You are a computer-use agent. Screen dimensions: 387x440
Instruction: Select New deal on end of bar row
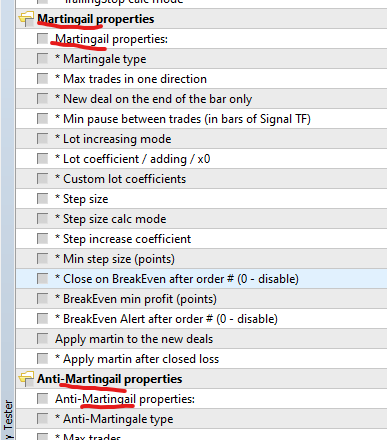coord(201,99)
